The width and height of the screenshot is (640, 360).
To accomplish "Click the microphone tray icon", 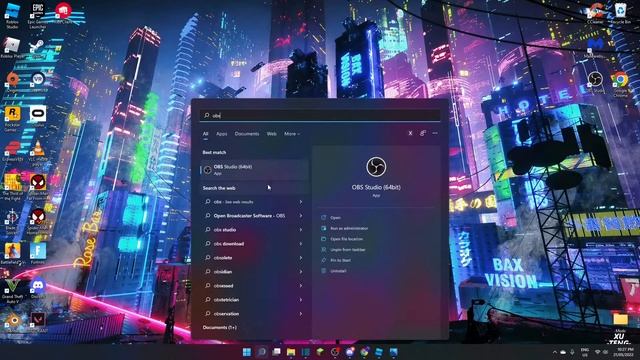I will (x=572, y=352).
